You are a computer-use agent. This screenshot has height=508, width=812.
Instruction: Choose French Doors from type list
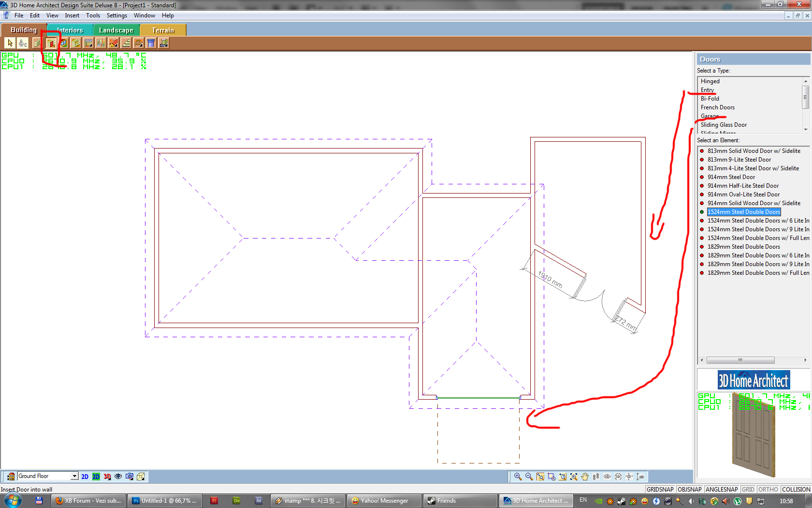pos(717,107)
